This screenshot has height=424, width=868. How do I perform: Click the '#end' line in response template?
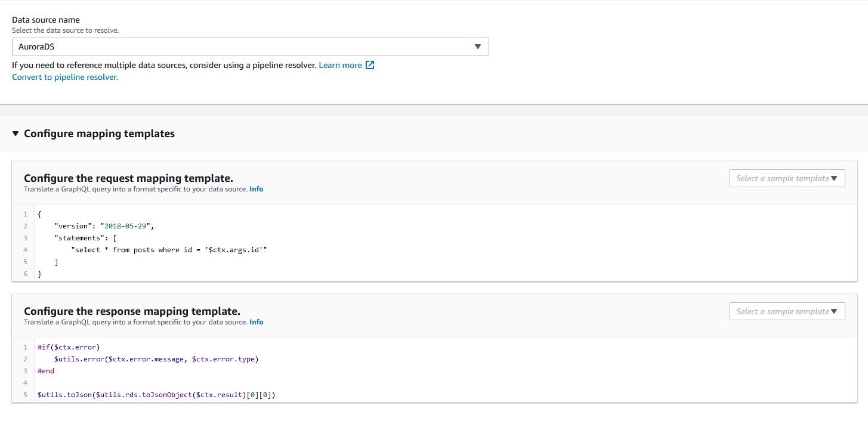coord(45,371)
